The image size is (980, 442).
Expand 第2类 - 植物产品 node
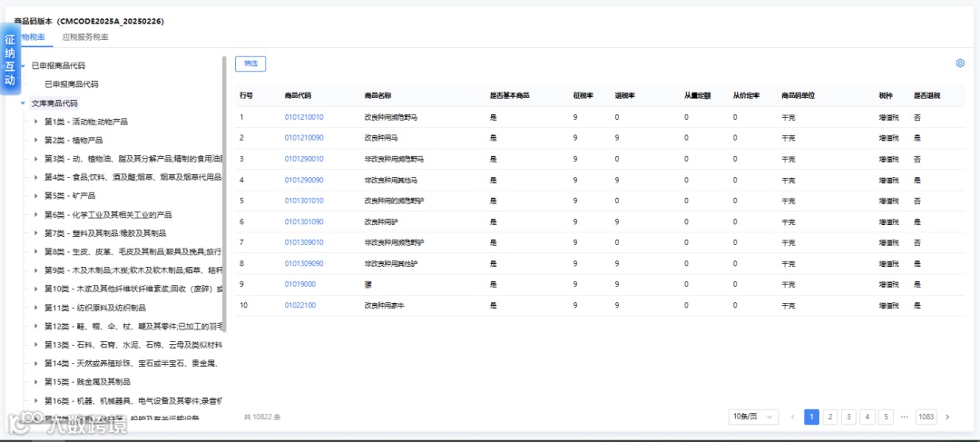point(36,140)
